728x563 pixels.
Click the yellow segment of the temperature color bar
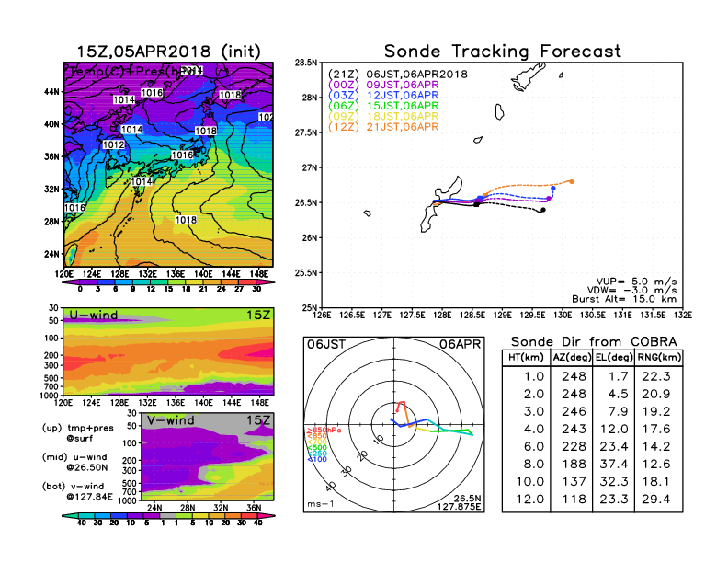tap(195, 281)
